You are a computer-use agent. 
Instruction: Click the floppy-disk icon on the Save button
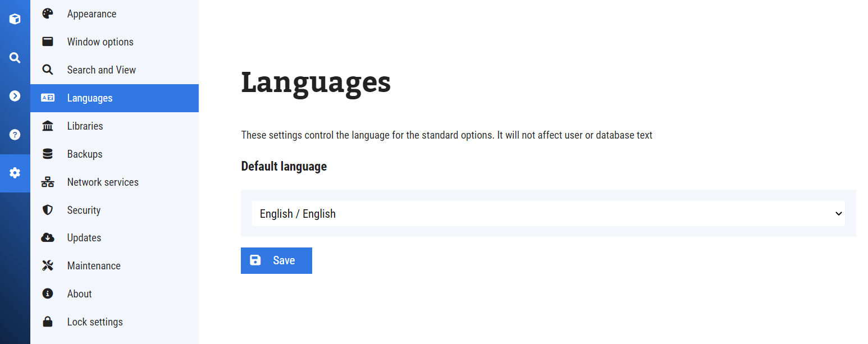[255, 260]
